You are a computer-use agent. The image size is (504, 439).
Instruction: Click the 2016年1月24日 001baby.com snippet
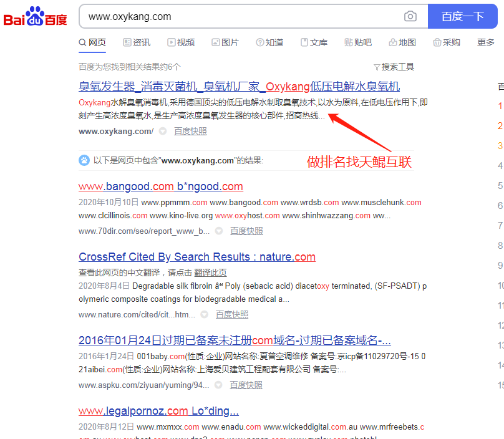252,363
